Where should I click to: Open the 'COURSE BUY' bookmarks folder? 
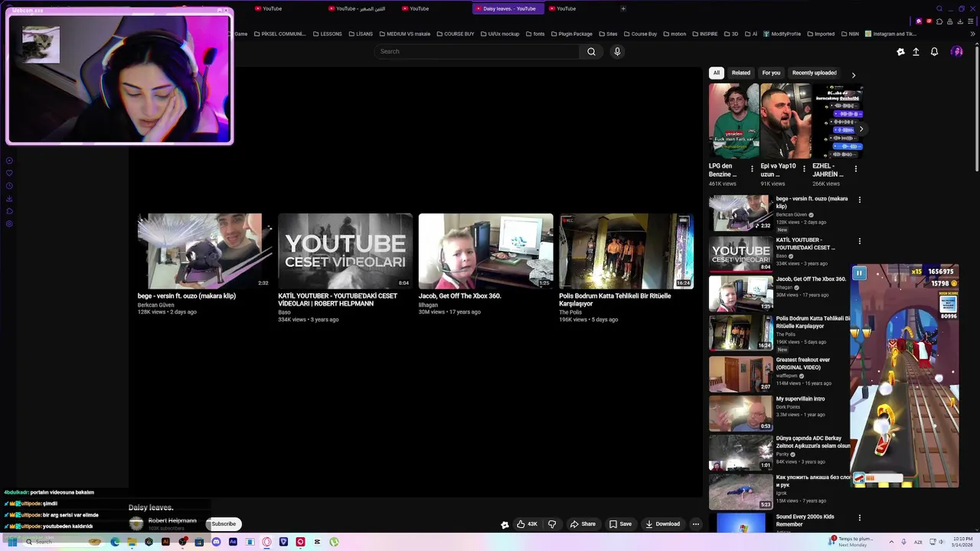[x=456, y=34]
